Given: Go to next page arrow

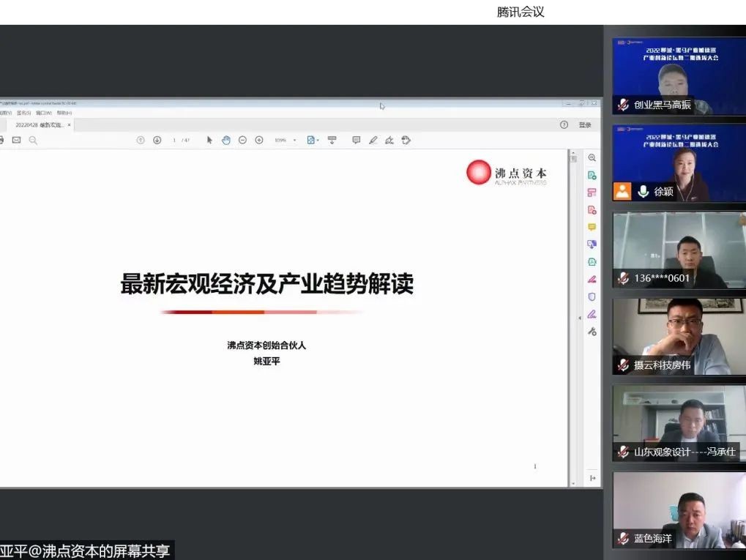Looking at the screenshot, I should pyautogui.click(x=157, y=140).
